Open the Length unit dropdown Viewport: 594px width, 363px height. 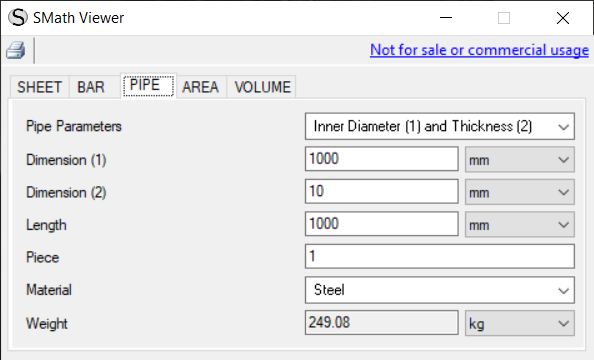520,225
